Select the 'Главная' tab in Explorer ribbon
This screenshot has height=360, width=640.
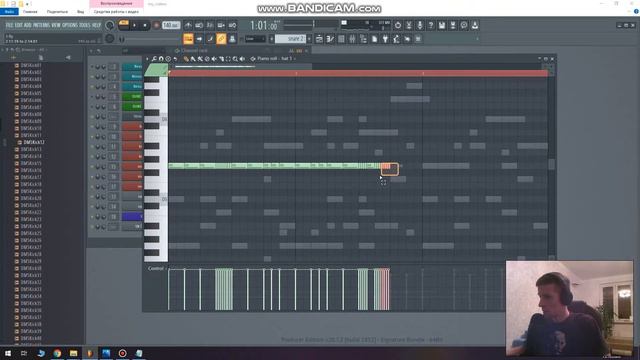pyautogui.click(x=30, y=12)
